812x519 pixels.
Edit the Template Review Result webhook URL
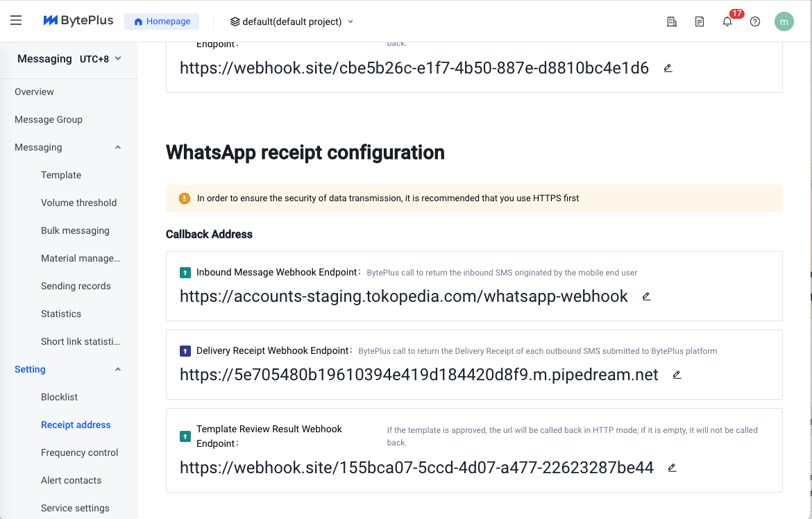(x=673, y=468)
